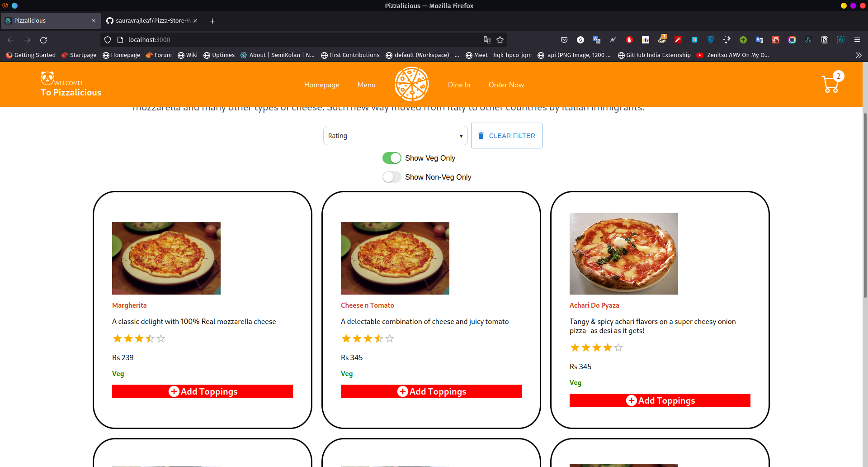Show more bookmarks via the overflow chevron

pos(859,55)
